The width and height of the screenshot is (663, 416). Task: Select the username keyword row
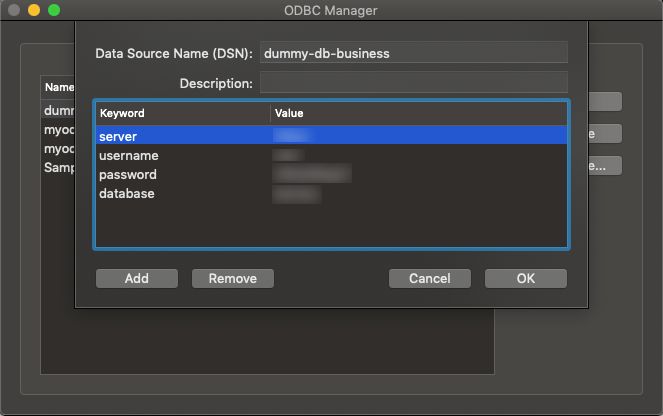(x=331, y=155)
